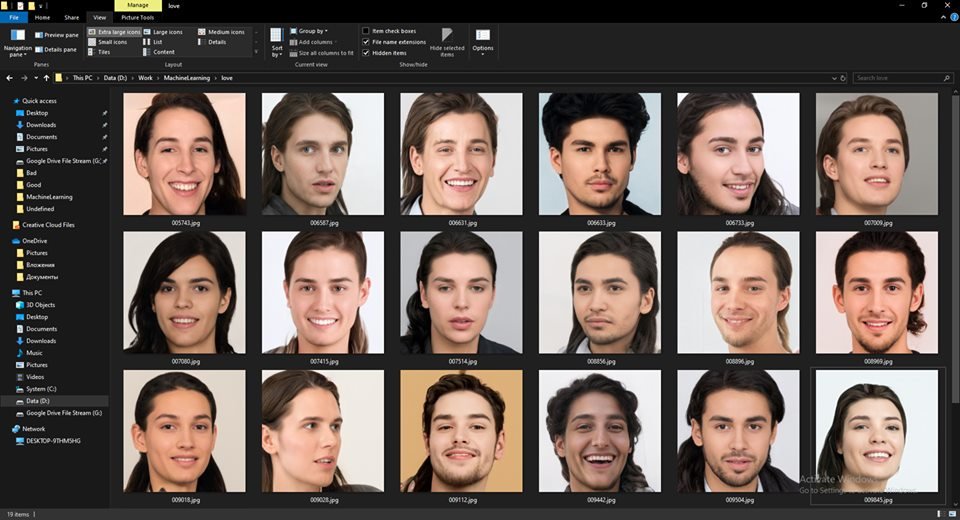
Task: Open Quick access in sidebar
Action: (34, 101)
